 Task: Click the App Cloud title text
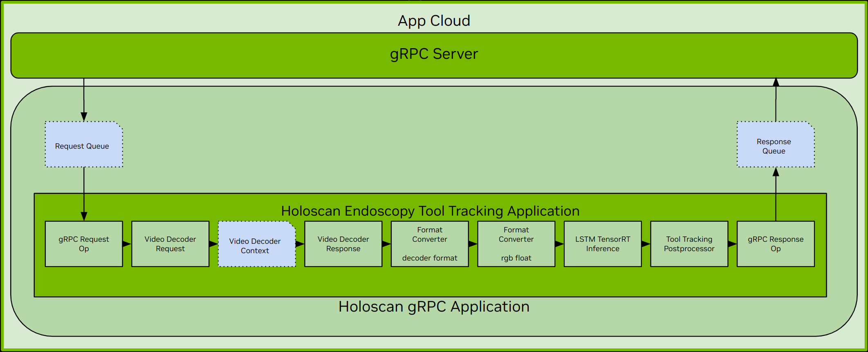pos(434,21)
